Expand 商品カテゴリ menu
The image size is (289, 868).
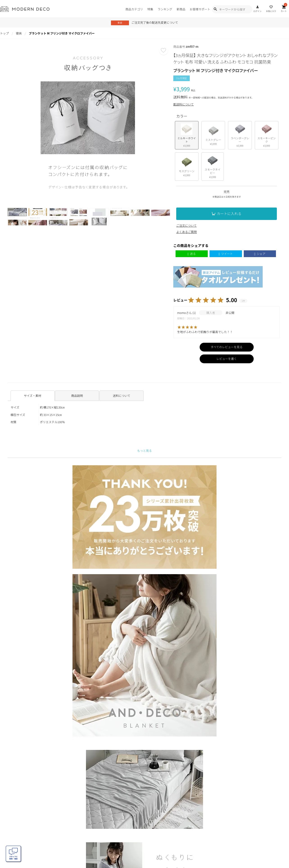134,9
